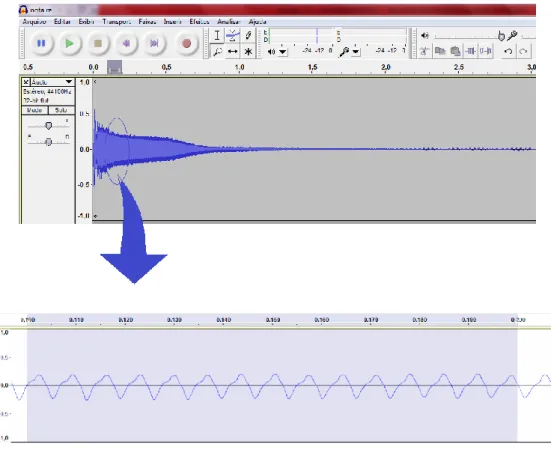Image resolution: width=551 pixels, height=453 pixels.
Task: Click the Silence audio icon
Action: click(x=486, y=51)
